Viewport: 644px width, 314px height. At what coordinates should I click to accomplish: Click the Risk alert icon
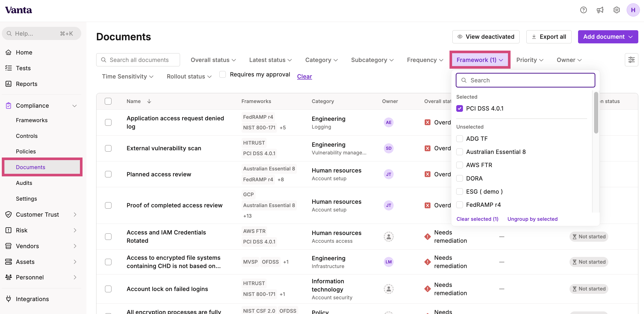[9, 230]
